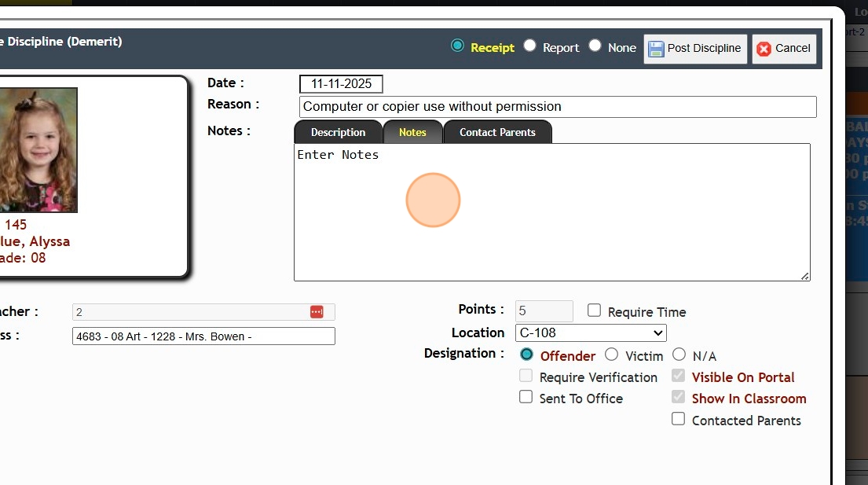Check the Contacted Parents box
868x485 pixels.
pos(678,418)
